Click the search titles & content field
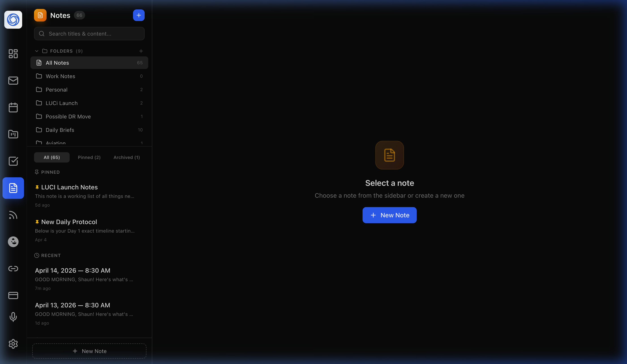Screen dimensions: 627x364 tap(89, 34)
